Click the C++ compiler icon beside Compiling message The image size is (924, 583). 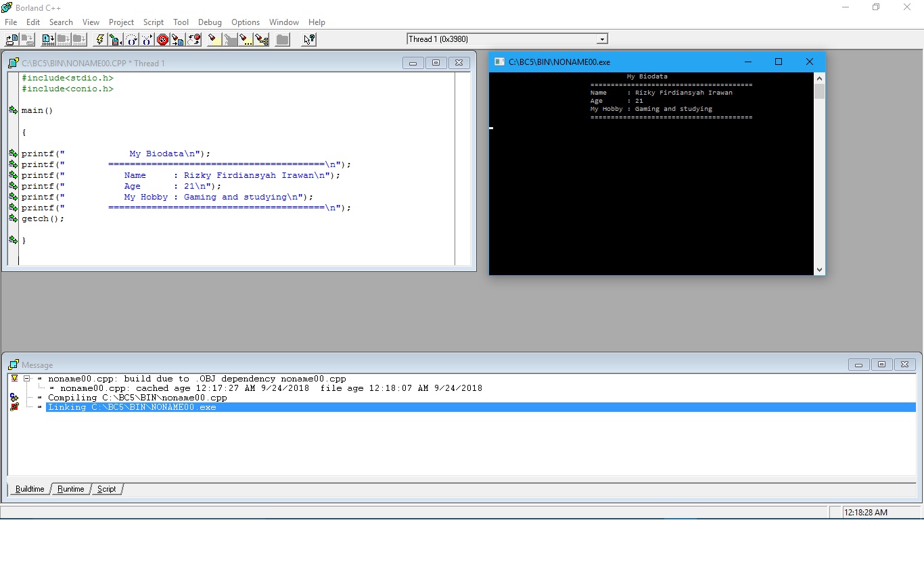pyautogui.click(x=14, y=398)
